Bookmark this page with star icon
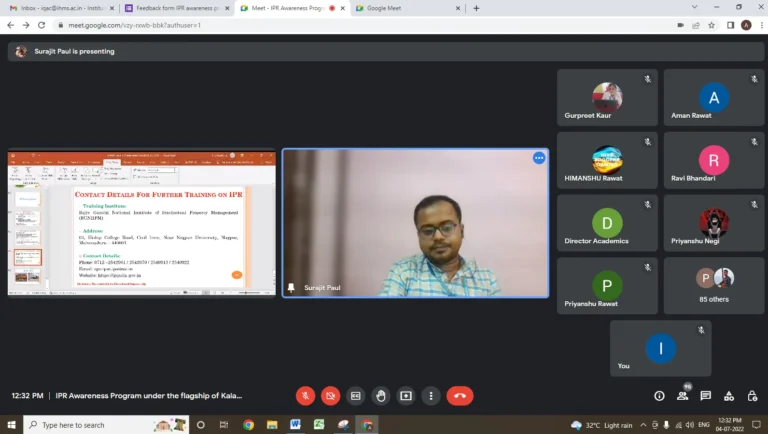This screenshot has width=768, height=434. pyautogui.click(x=711, y=25)
